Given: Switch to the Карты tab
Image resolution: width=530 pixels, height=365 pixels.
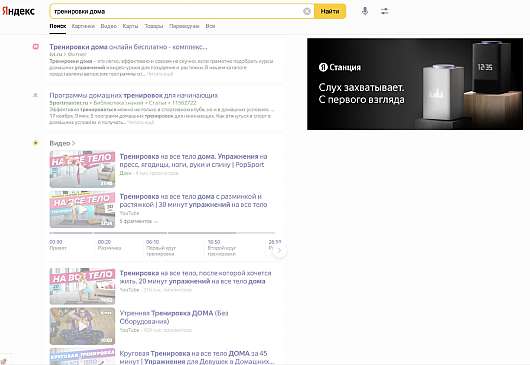Looking at the screenshot, I should (x=130, y=26).
